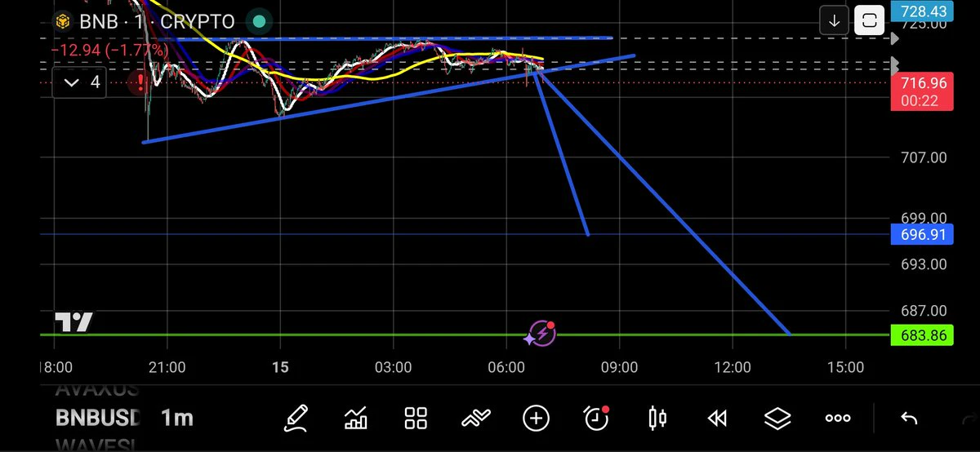The width and height of the screenshot is (980, 452).
Task: Expand the indicators legend showing 4
Action: click(79, 82)
